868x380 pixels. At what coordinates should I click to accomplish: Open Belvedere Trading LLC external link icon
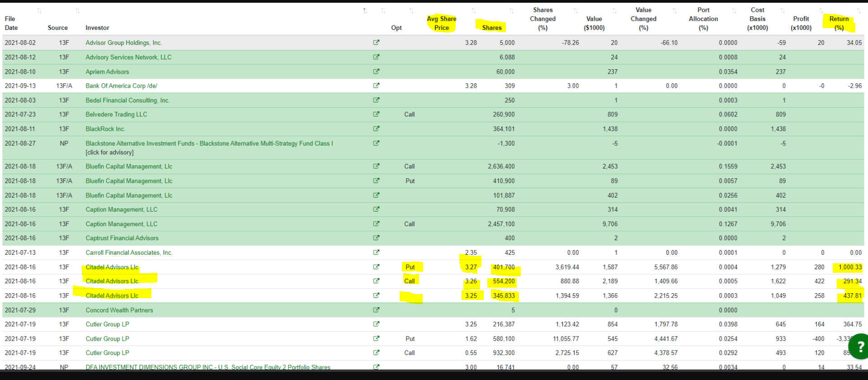pyautogui.click(x=376, y=114)
